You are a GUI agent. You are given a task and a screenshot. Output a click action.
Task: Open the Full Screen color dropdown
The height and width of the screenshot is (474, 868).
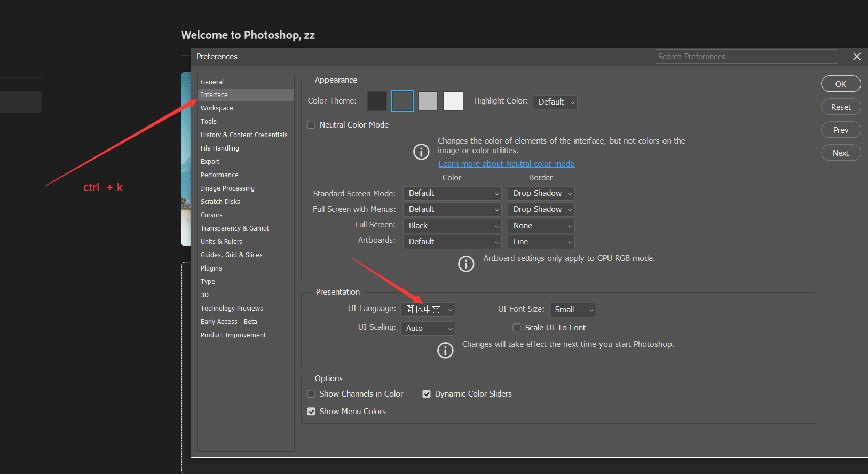[452, 226]
